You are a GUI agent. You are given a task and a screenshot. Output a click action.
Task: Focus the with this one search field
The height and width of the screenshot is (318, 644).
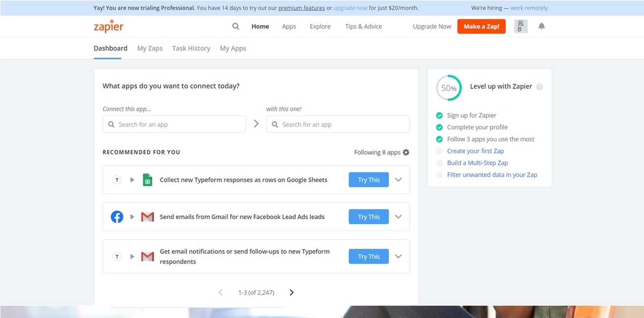click(338, 124)
